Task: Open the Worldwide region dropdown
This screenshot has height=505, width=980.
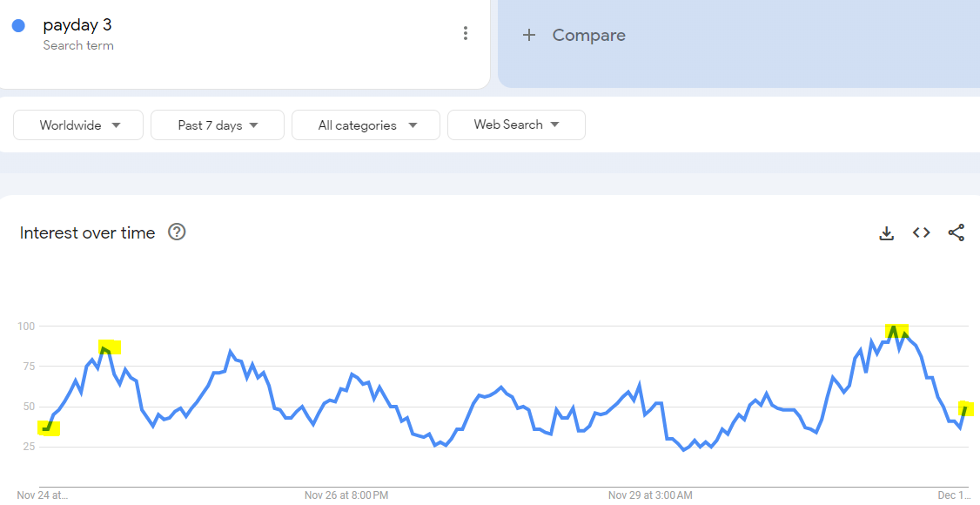Action: [x=78, y=125]
